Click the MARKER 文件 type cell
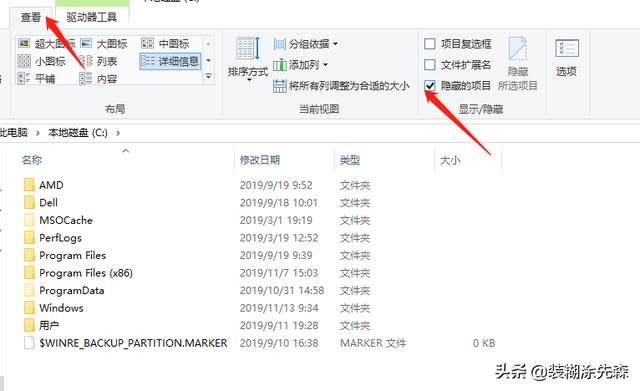The height and width of the screenshot is (391, 640). pyautogui.click(x=373, y=343)
